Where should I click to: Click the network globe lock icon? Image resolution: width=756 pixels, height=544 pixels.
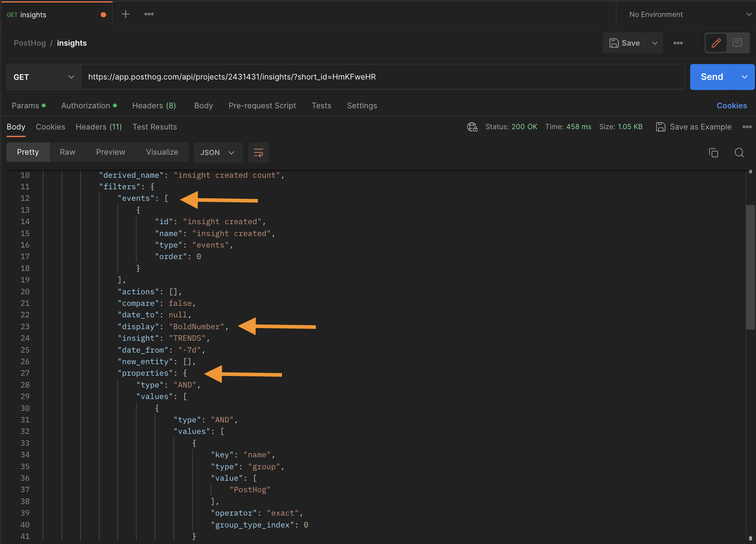[x=472, y=127]
